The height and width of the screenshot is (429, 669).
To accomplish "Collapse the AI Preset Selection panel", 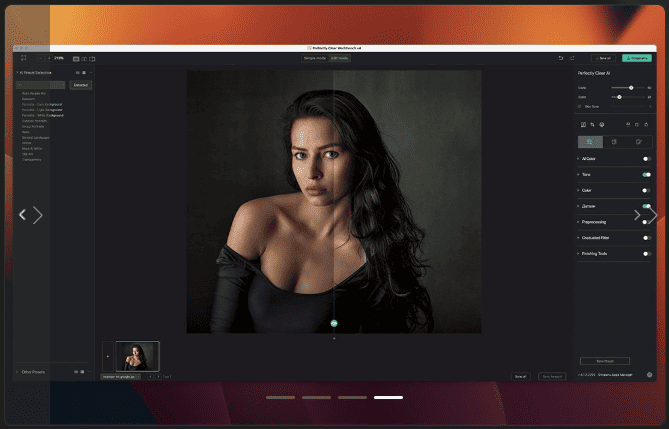I will (x=17, y=73).
